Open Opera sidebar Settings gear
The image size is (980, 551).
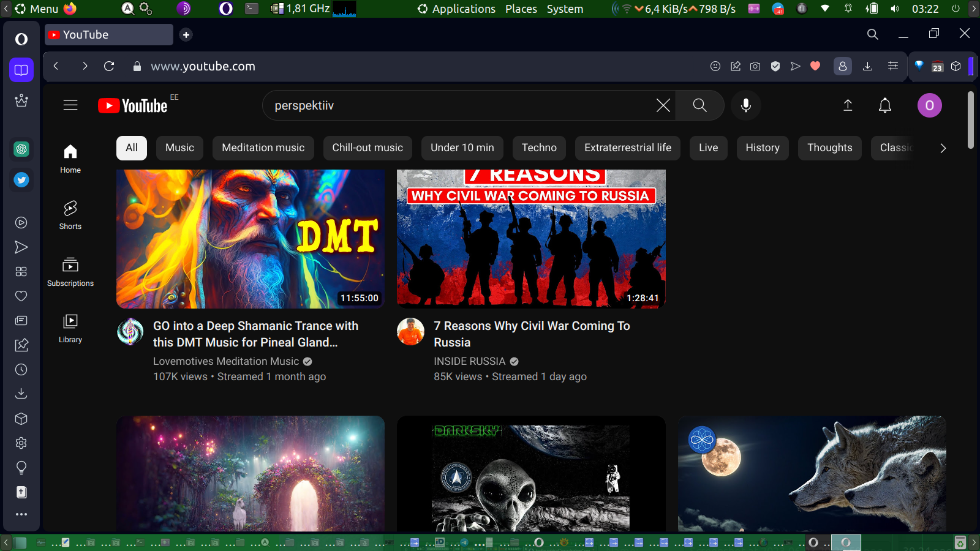click(x=21, y=443)
